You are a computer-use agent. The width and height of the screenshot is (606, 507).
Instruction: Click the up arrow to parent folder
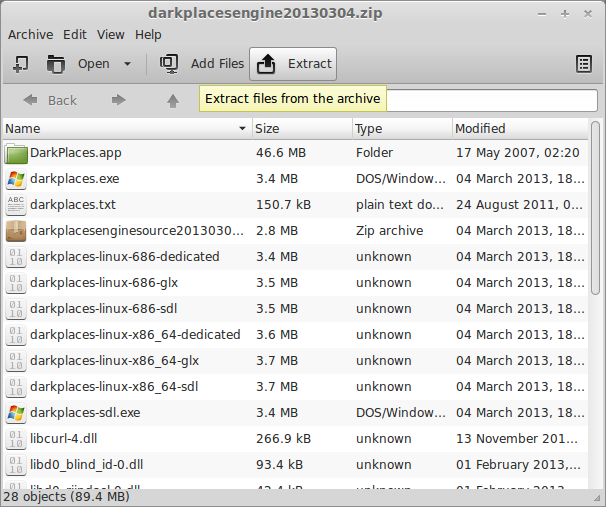[x=173, y=101]
